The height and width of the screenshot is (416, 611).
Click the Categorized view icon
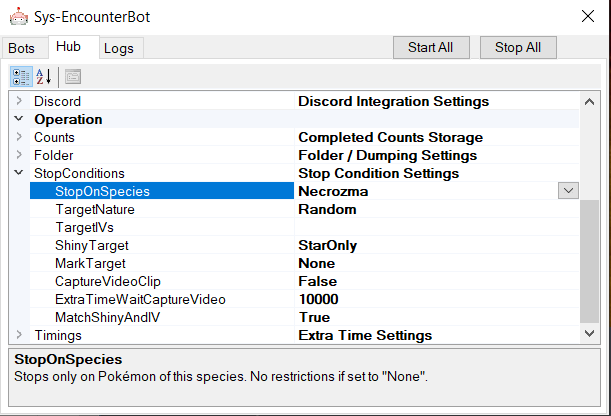click(21, 76)
